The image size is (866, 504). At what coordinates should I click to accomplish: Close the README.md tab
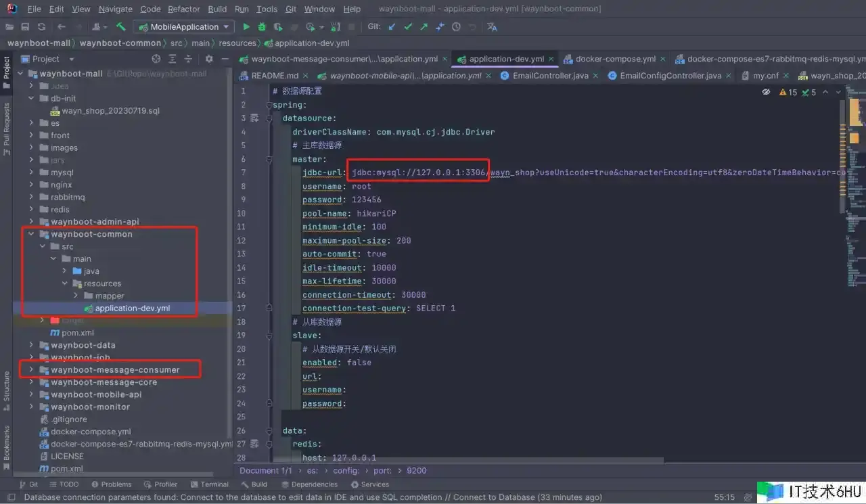coord(305,76)
